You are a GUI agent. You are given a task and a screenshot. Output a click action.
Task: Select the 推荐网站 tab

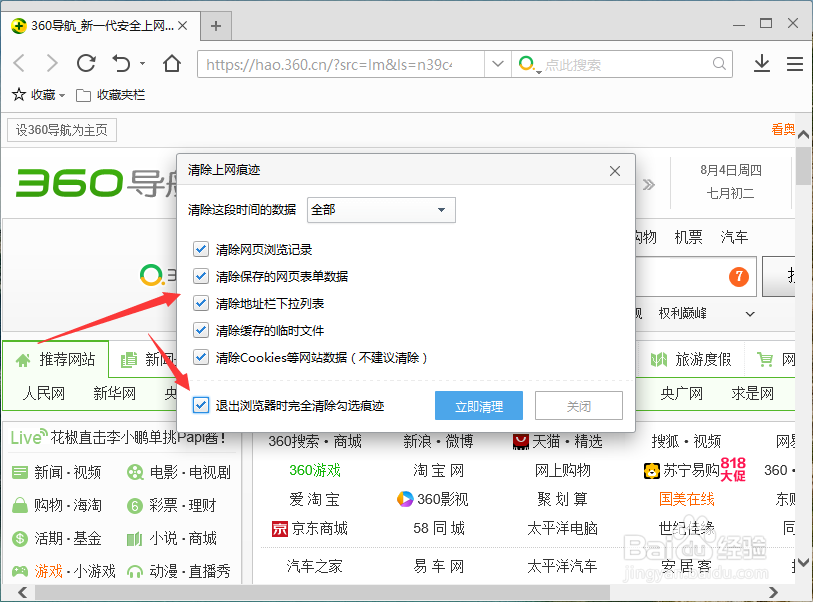pyautogui.click(x=55, y=359)
